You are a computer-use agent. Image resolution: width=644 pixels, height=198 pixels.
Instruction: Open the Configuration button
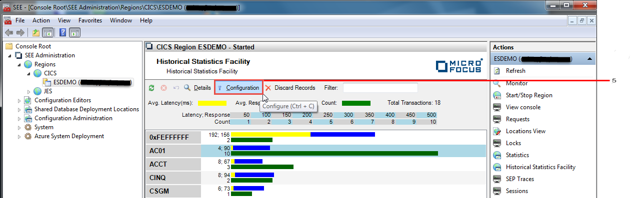[x=238, y=88]
